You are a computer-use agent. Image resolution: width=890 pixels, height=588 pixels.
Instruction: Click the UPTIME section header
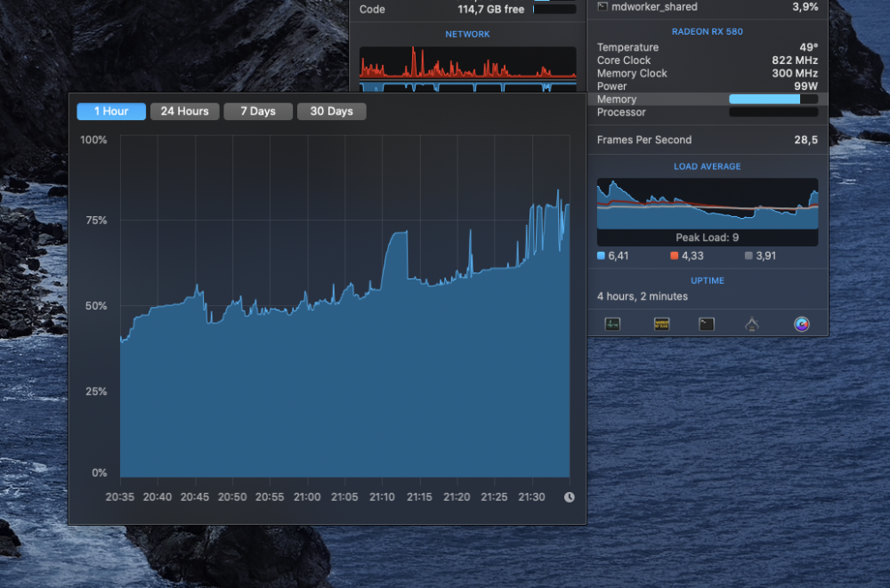(708, 280)
